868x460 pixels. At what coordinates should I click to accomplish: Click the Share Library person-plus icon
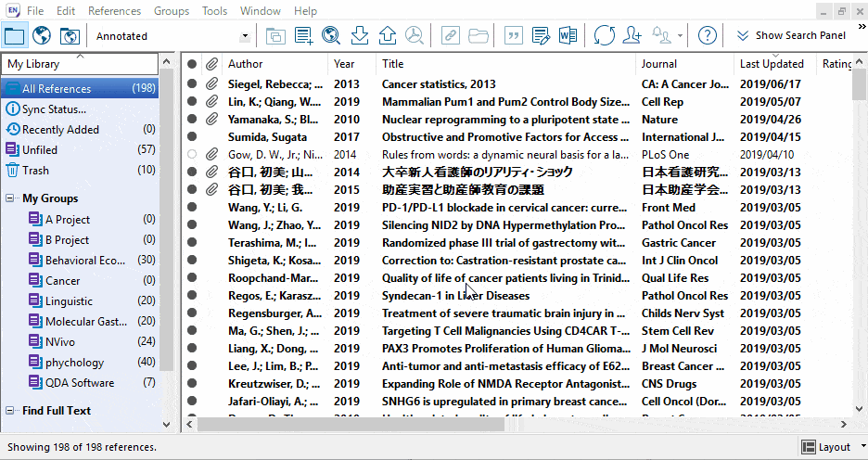tap(632, 36)
